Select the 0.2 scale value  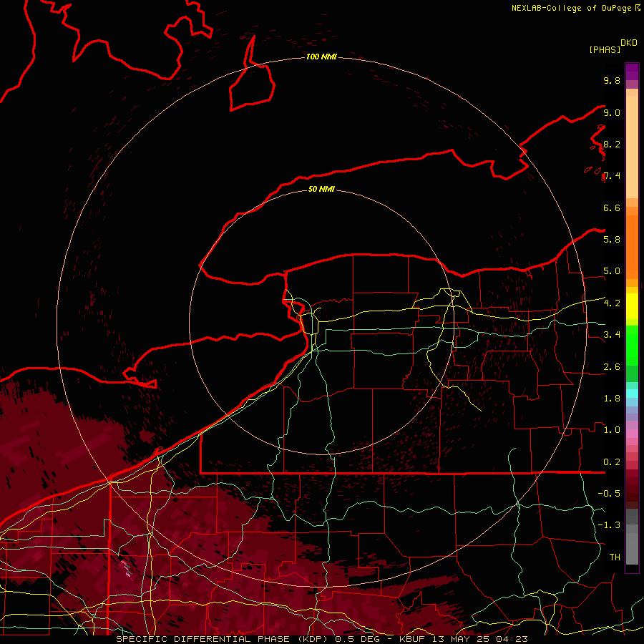(x=612, y=462)
